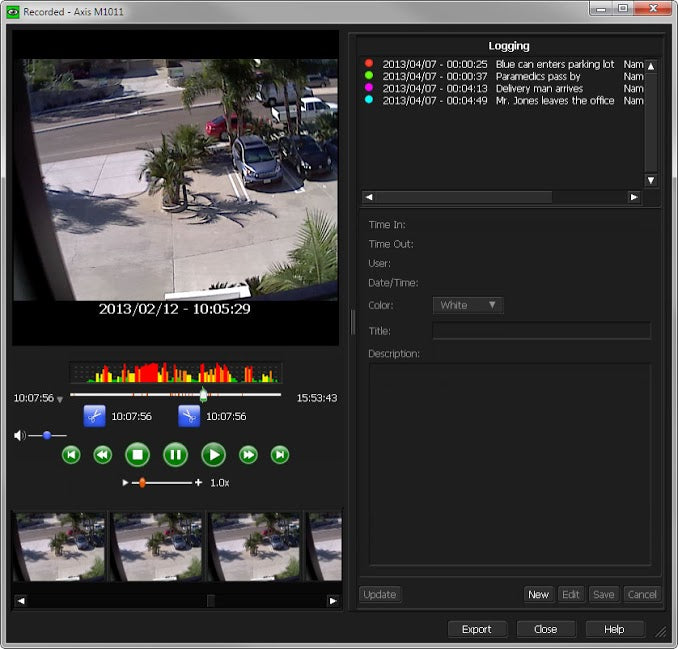
Task: Fast forward the recording
Action: (x=248, y=455)
